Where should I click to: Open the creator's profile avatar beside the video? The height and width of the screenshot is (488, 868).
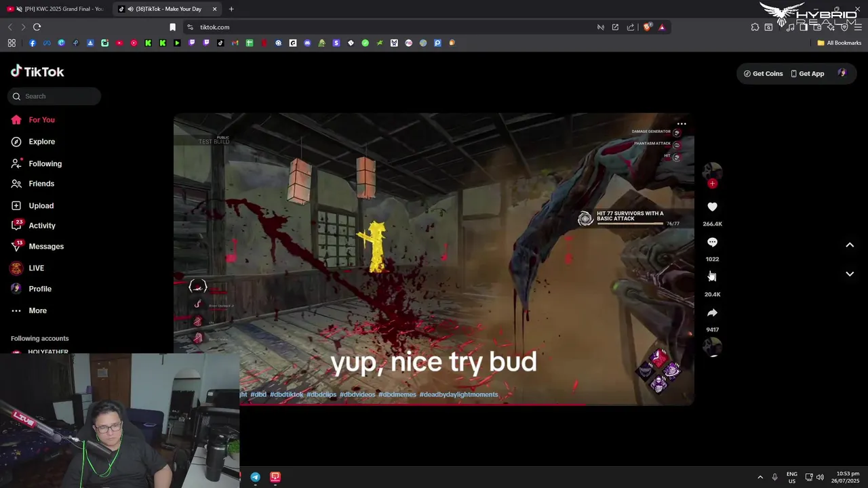pos(712,171)
